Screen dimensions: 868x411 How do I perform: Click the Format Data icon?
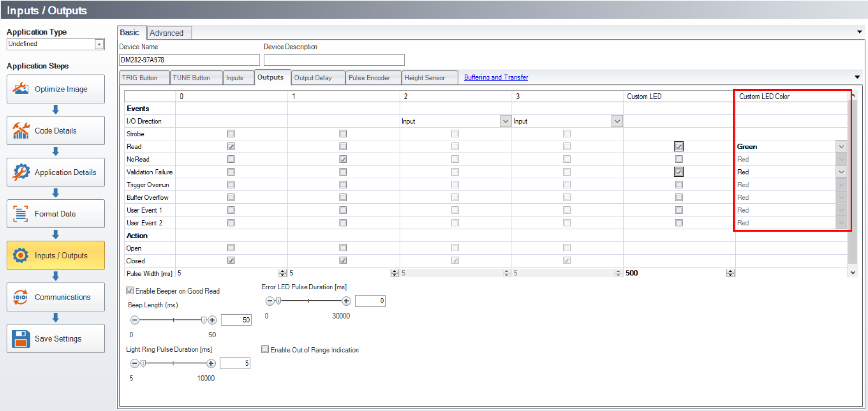coord(21,214)
